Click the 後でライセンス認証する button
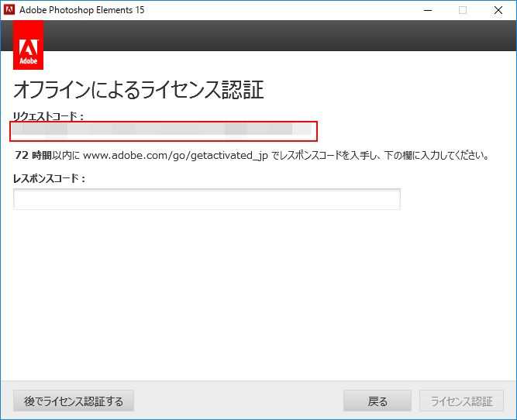This screenshot has width=517, height=420. (74, 401)
